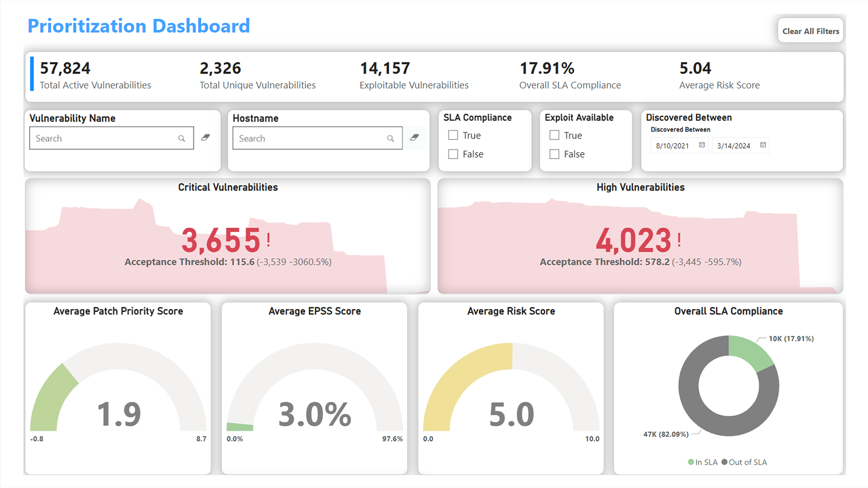The width and height of the screenshot is (868, 488).
Task: Enable the Exploit Available True checkbox
Action: [554, 135]
